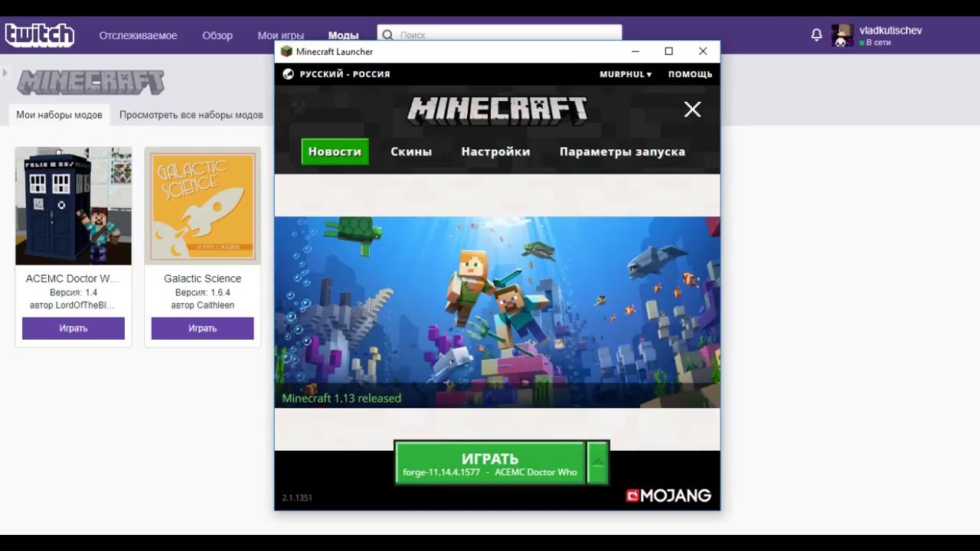Switch to the Просмотреть все наборы модов tab

(191, 115)
